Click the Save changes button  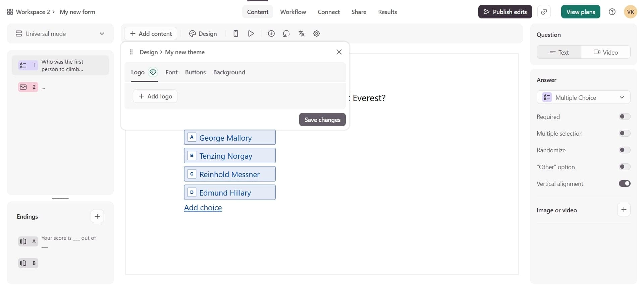coord(322,120)
